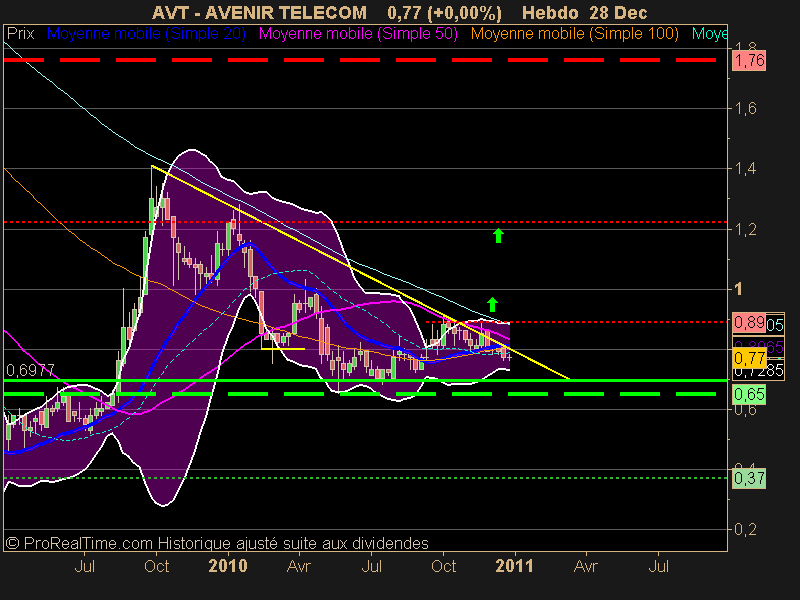
Task: Click the Oct axis label preceding 2011
Action: [443, 566]
